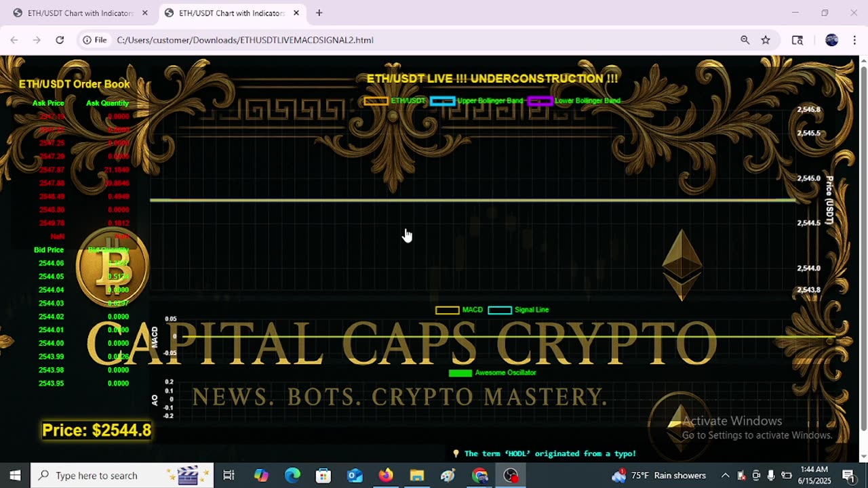Open File Explorer from the taskbar
868x488 pixels.
417,475
